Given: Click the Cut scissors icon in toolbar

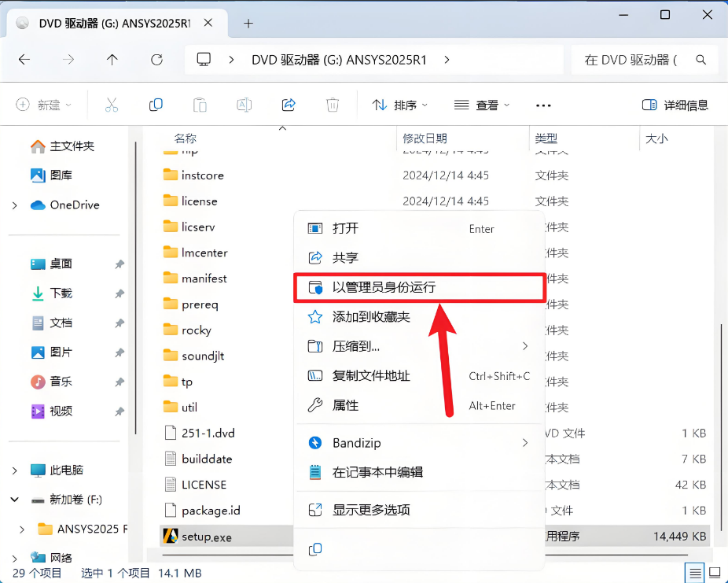Looking at the screenshot, I should 112,105.
